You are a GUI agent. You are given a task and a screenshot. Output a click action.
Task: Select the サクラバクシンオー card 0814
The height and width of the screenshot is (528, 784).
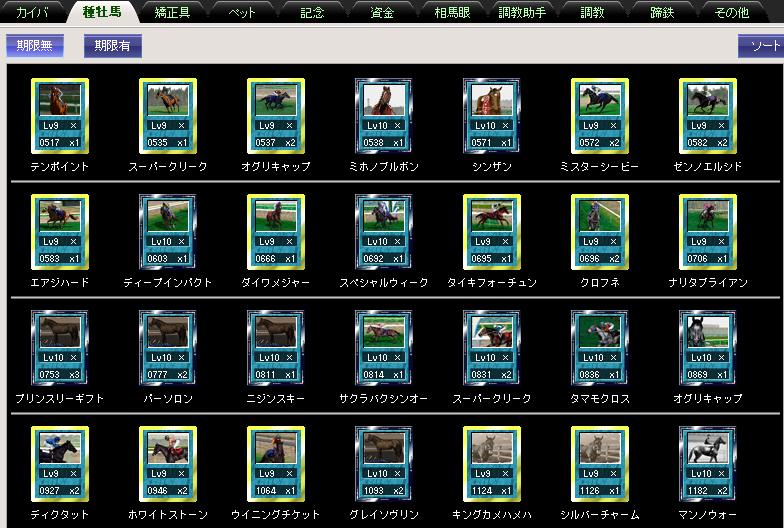coord(384,348)
